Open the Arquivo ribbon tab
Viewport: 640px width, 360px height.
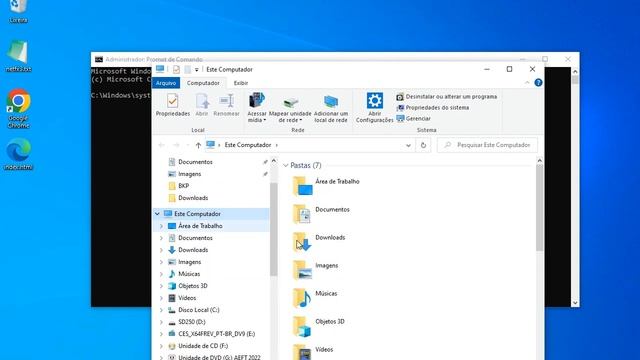(166, 83)
